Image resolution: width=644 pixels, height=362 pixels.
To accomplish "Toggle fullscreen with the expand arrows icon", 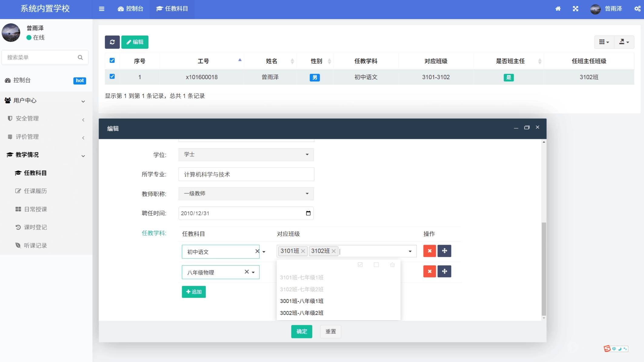I will pyautogui.click(x=576, y=9).
